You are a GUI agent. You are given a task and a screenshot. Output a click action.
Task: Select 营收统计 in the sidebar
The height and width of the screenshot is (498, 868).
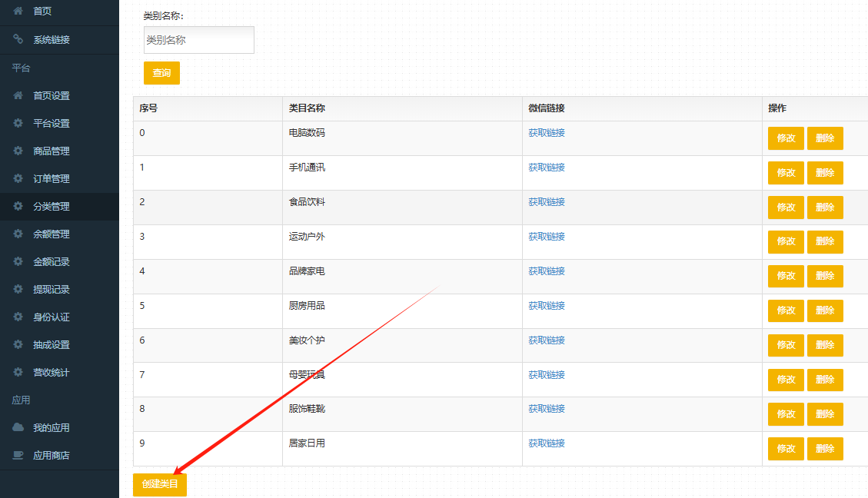pyautogui.click(x=52, y=373)
